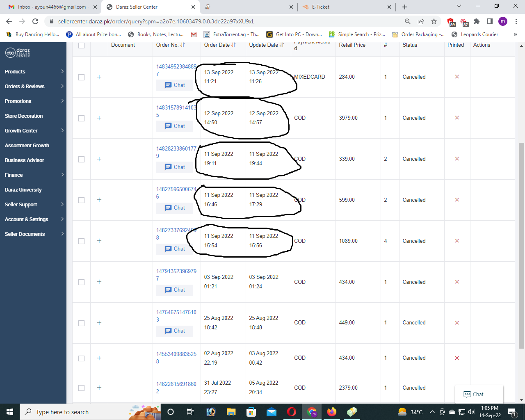525x420 pixels.
Task: Open Firefox from taskbar
Action: pyautogui.click(x=332, y=412)
